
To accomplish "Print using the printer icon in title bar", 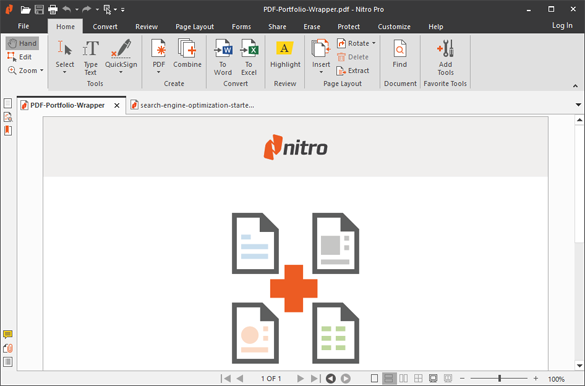I will [x=53, y=10].
